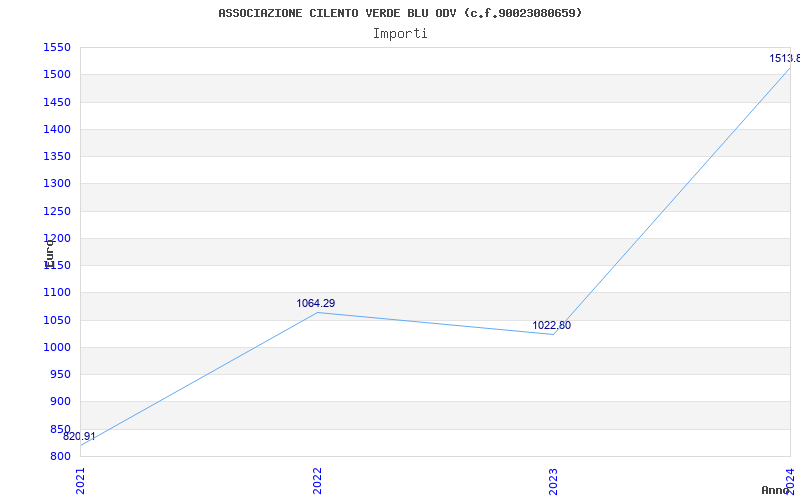Click the 1300 y-axis value
Screen dimensions: 800x500
(57, 184)
